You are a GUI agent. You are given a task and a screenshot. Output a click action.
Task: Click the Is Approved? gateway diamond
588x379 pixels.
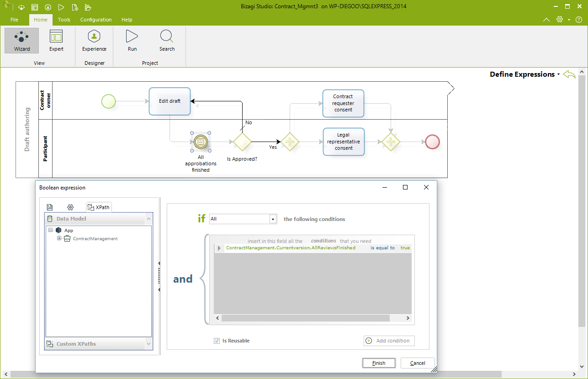242,142
